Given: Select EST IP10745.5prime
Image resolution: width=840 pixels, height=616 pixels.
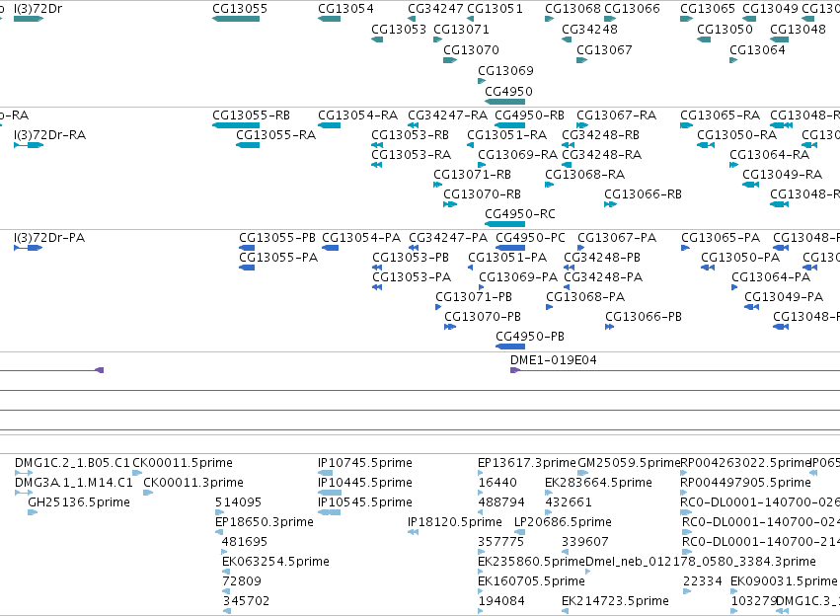Looking at the screenshot, I should (365, 463).
